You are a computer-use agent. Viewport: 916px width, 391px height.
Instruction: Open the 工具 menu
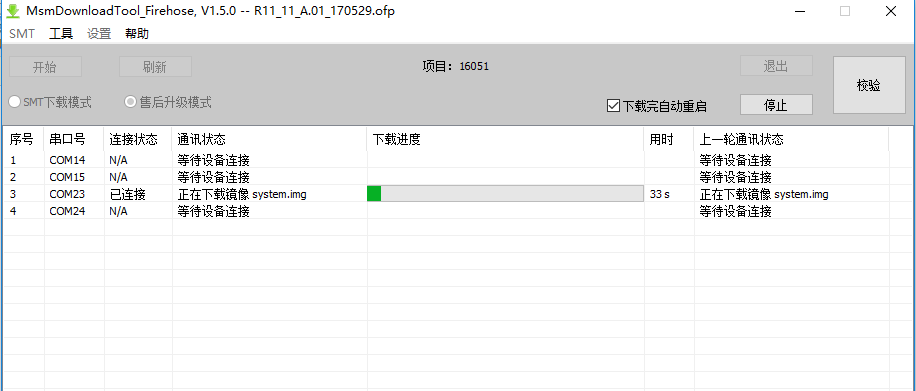coord(61,34)
